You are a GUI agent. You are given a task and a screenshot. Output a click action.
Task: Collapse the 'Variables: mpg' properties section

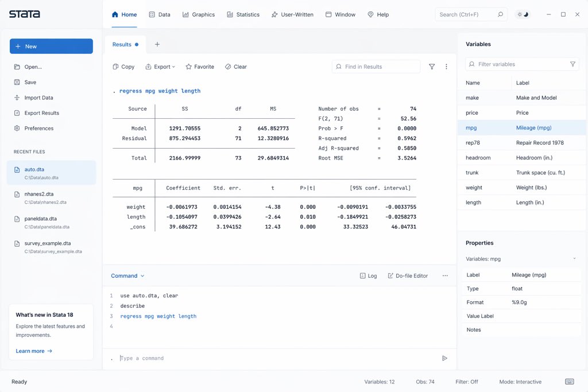point(574,259)
